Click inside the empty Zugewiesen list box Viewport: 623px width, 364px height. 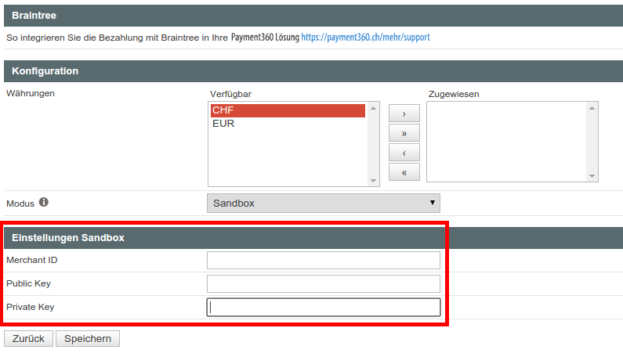506,141
